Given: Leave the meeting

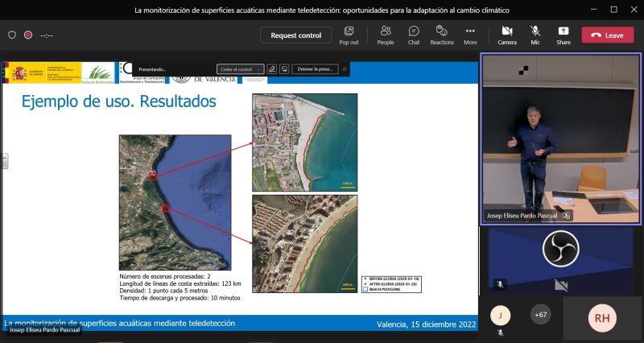Looking at the screenshot, I should point(608,35).
